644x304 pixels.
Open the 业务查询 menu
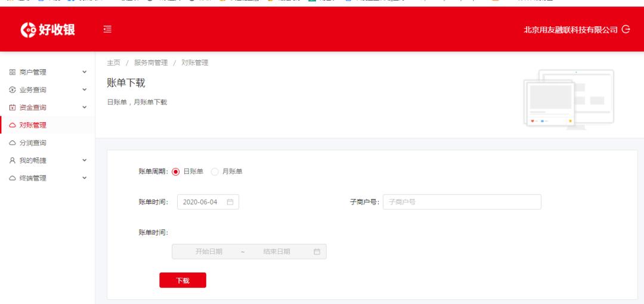[x=48, y=90]
